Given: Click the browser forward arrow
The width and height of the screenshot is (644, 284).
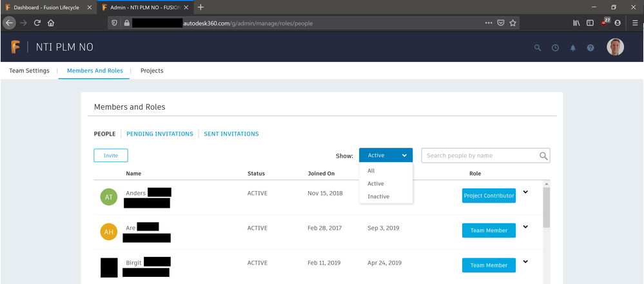Looking at the screenshot, I should pyautogui.click(x=23, y=23).
